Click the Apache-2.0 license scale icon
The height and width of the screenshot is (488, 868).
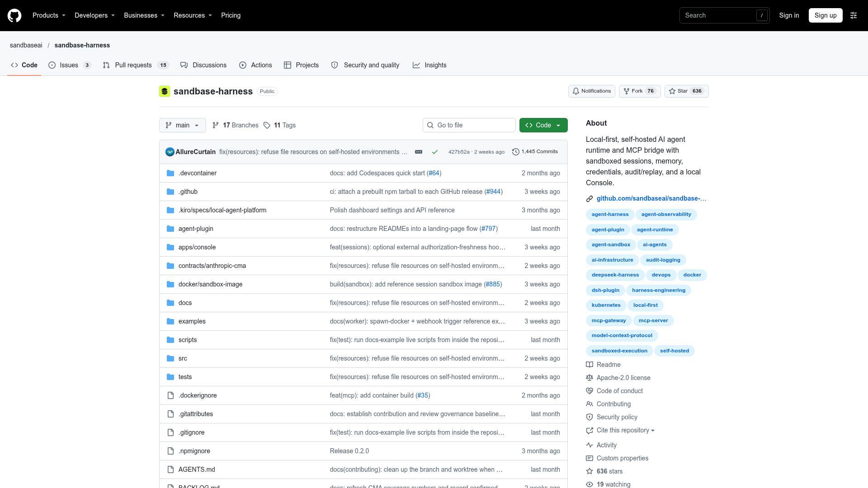(590, 378)
